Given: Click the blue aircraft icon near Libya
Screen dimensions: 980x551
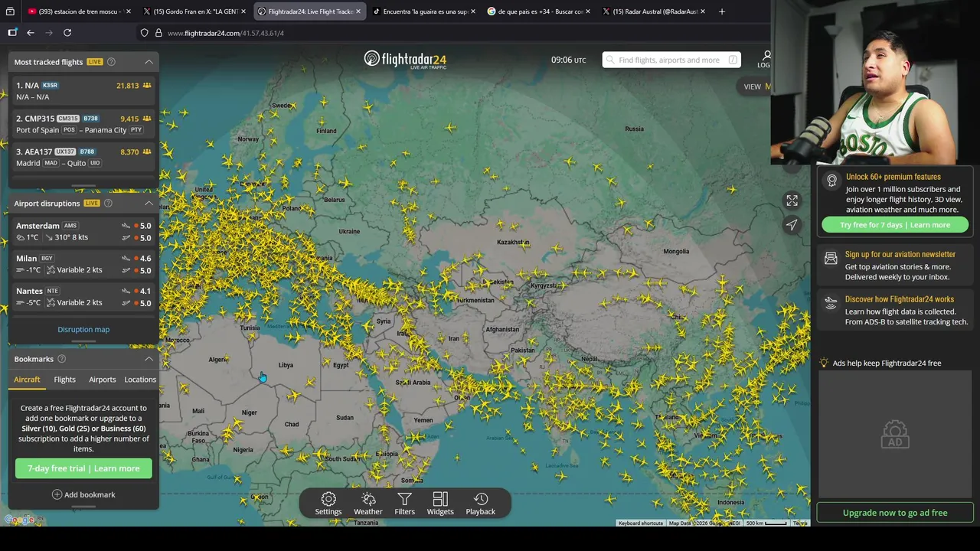Looking at the screenshot, I should [263, 378].
